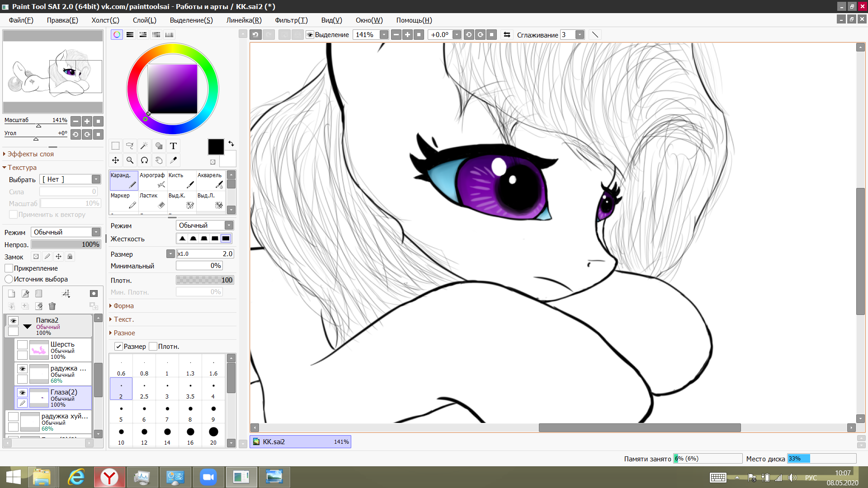Image resolution: width=868 pixels, height=488 pixels.
Task: Flip canvas view horizontally
Action: (507, 35)
